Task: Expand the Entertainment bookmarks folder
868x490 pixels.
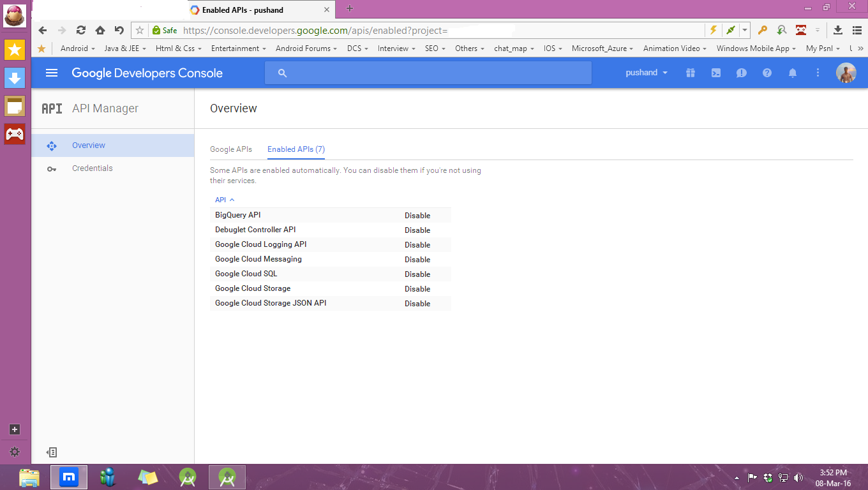Action: (239, 48)
